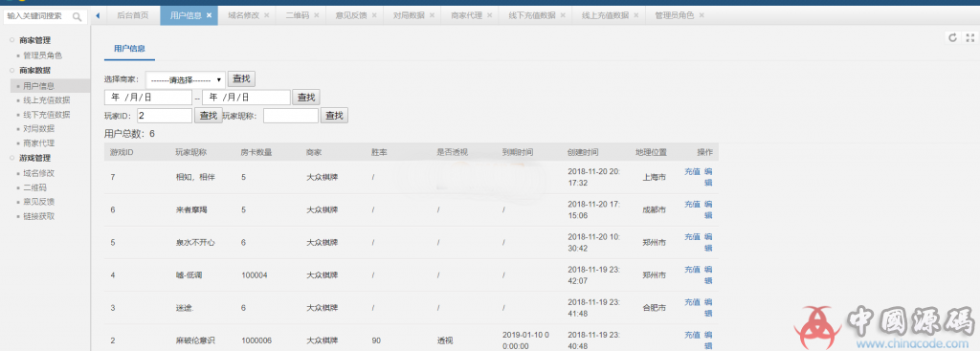Click the 创建时间 column header
This screenshot has height=351, width=980.
pos(583,152)
